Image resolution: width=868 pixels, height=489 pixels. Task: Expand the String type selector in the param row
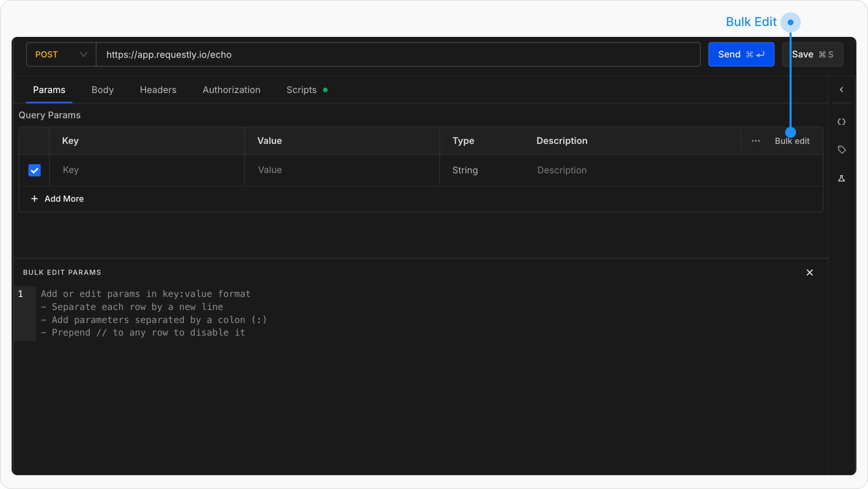click(465, 170)
